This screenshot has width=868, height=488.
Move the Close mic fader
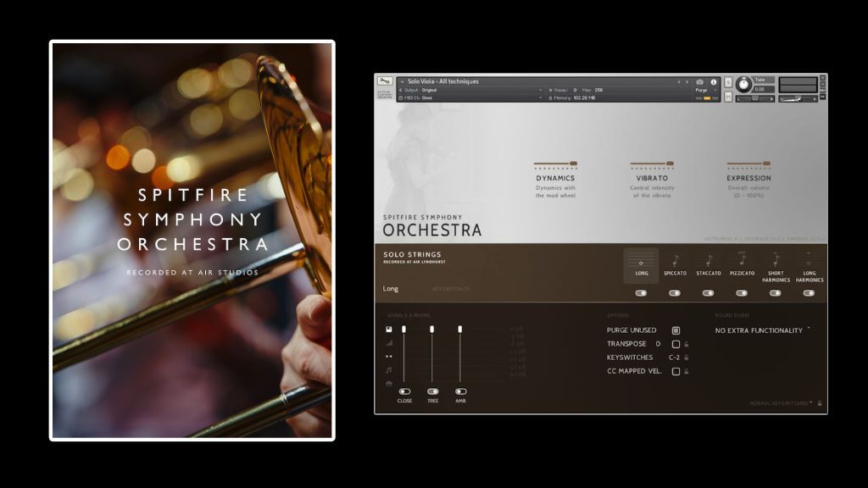coord(404,330)
